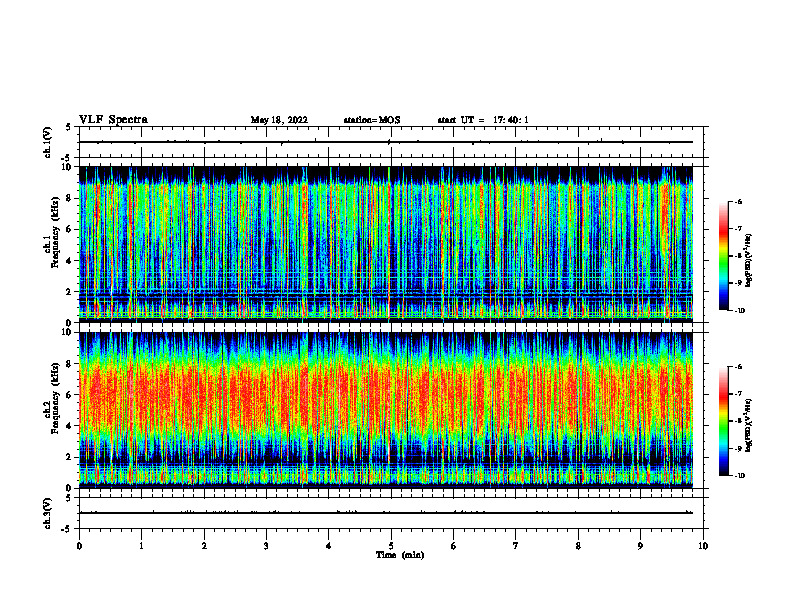
Task: Click the ch.1 voltage waveform trace
Action: (386, 142)
